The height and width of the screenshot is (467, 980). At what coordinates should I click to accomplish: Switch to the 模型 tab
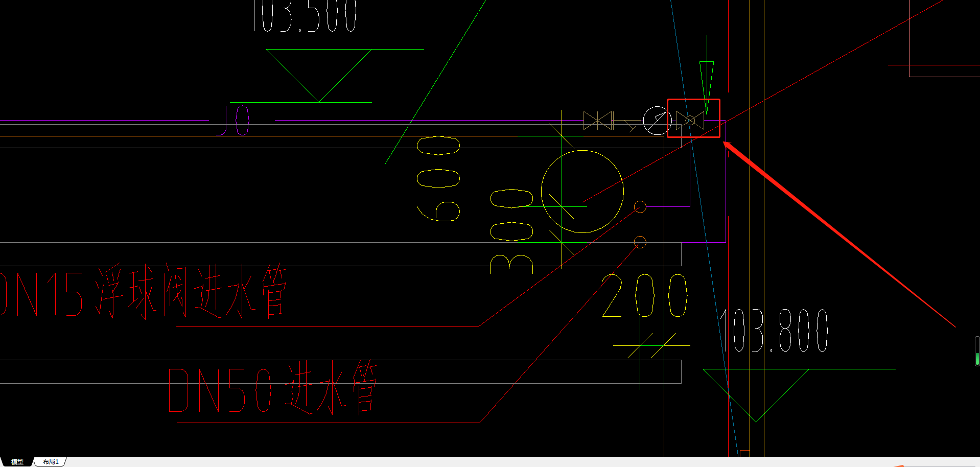[17, 461]
